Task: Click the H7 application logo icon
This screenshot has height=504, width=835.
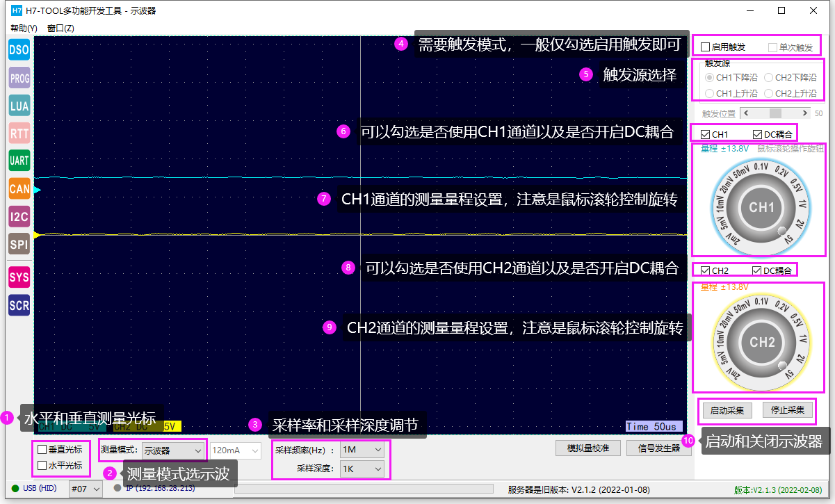Action: (17, 10)
